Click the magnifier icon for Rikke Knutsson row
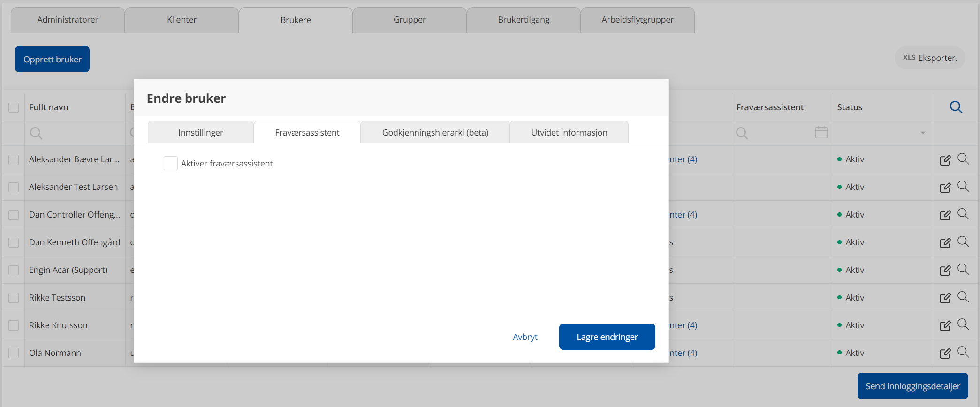 963,324
